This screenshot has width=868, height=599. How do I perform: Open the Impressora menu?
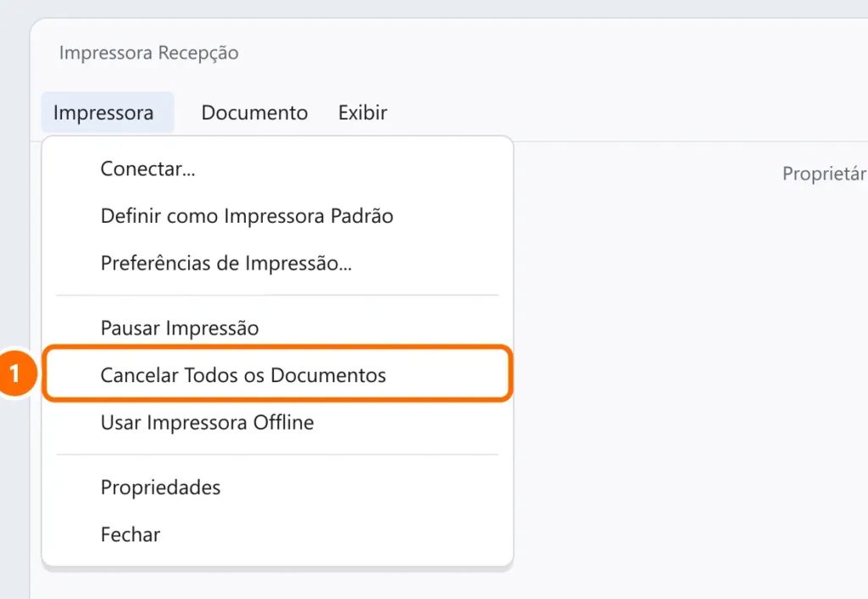(x=108, y=113)
